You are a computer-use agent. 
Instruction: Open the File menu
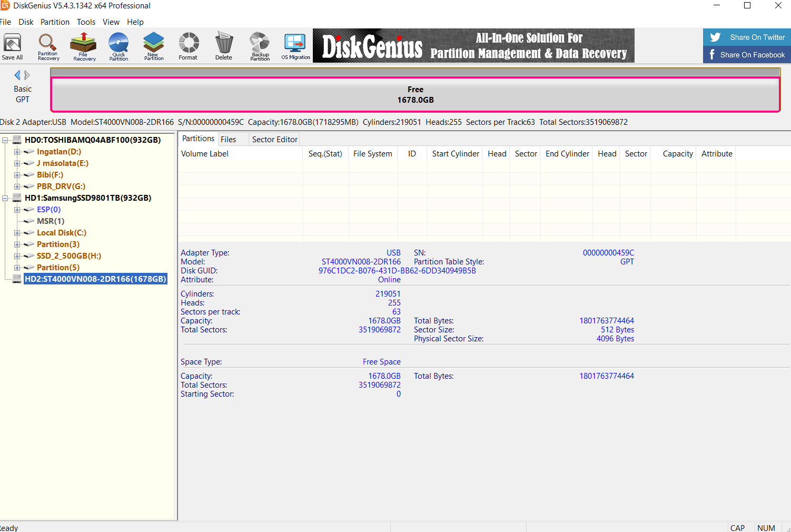coord(5,22)
